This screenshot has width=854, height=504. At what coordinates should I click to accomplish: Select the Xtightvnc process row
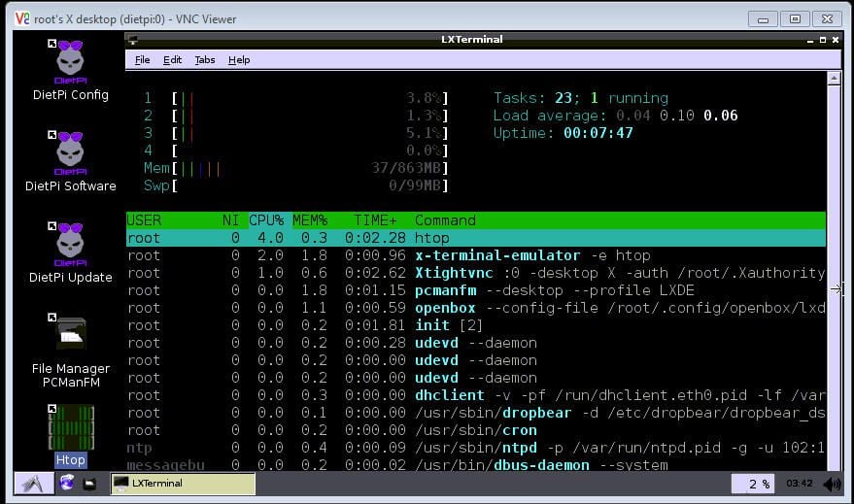pyautogui.click(x=476, y=273)
